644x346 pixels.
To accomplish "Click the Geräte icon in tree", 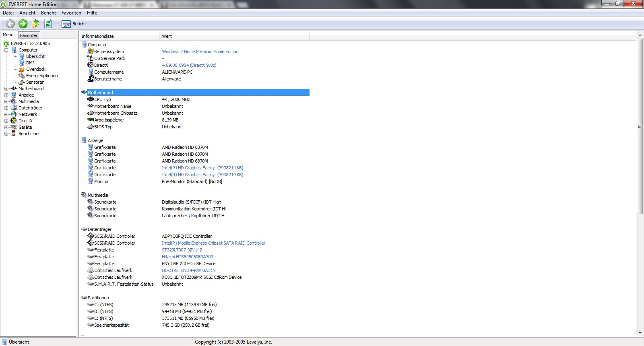I will pyautogui.click(x=14, y=127).
